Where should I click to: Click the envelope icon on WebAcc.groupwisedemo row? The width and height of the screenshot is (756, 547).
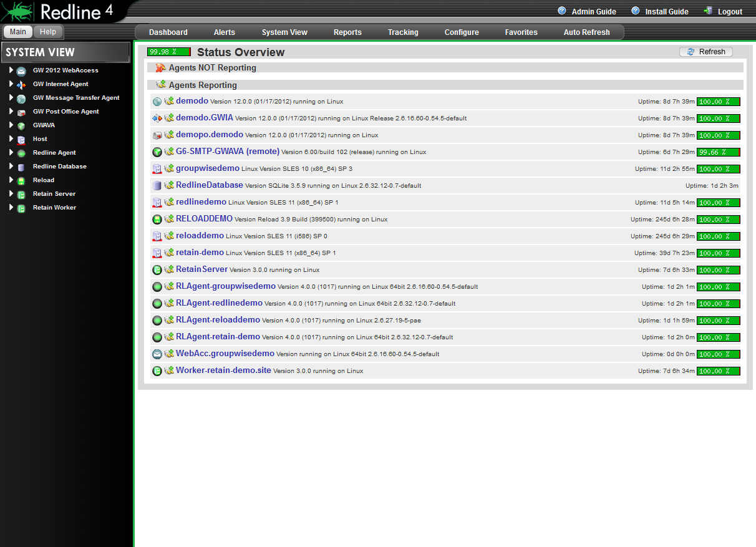coord(157,354)
